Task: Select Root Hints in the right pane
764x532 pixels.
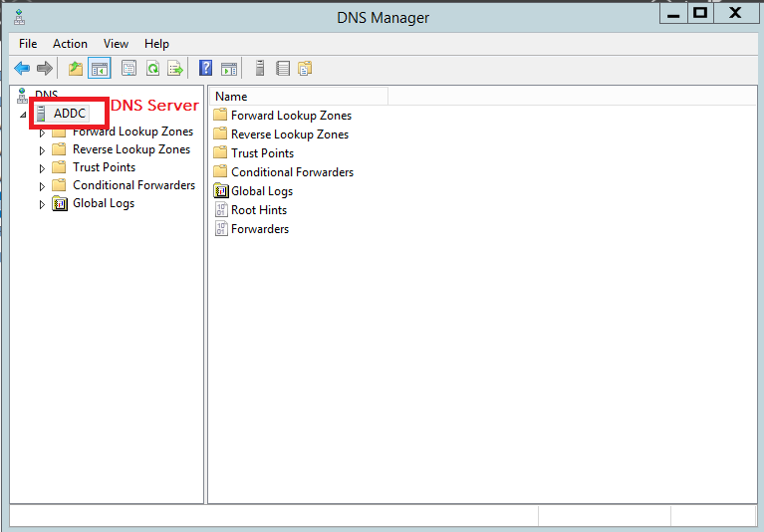Action: pyautogui.click(x=258, y=210)
